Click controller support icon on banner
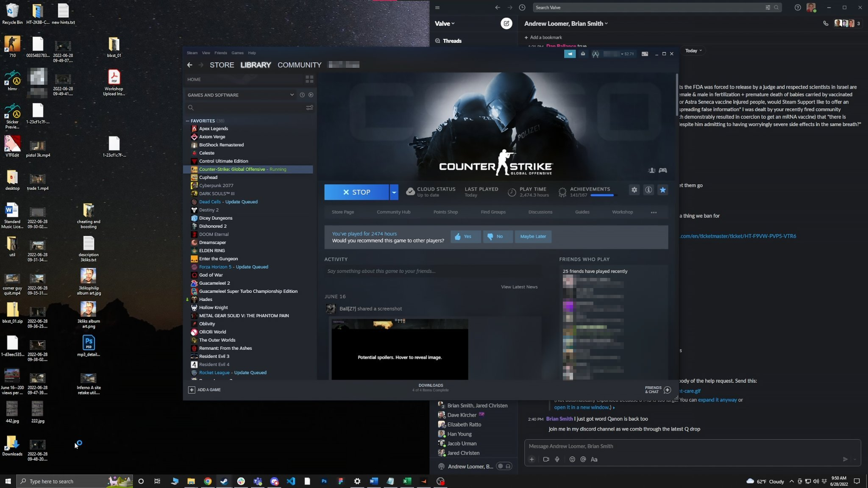The height and width of the screenshot is (488, 868). 663,170
